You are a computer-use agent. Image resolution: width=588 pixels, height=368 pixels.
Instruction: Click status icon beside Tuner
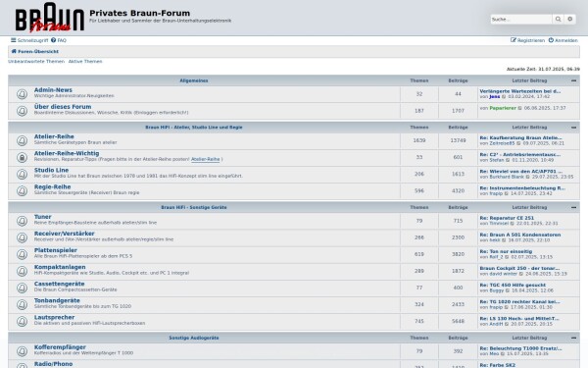click(22, 221)
